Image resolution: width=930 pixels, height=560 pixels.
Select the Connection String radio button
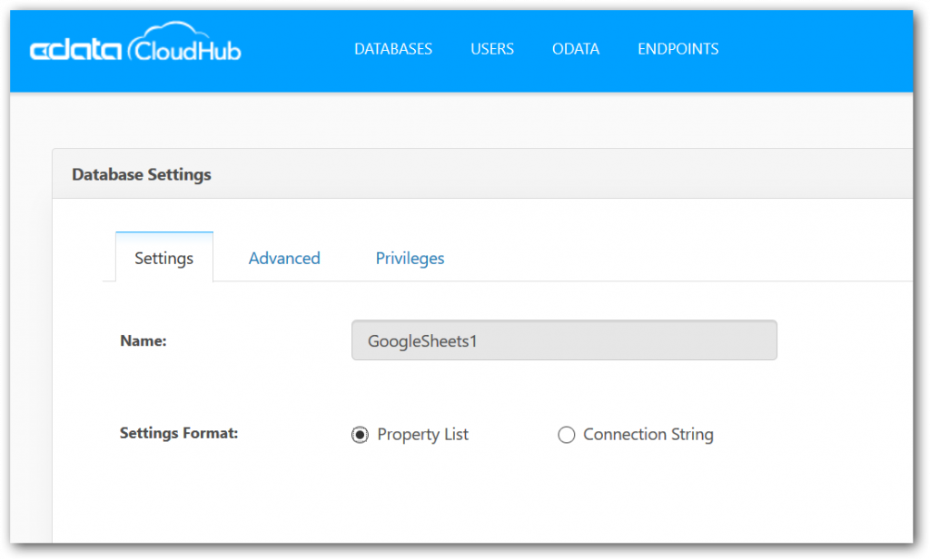tap(567, 435)
